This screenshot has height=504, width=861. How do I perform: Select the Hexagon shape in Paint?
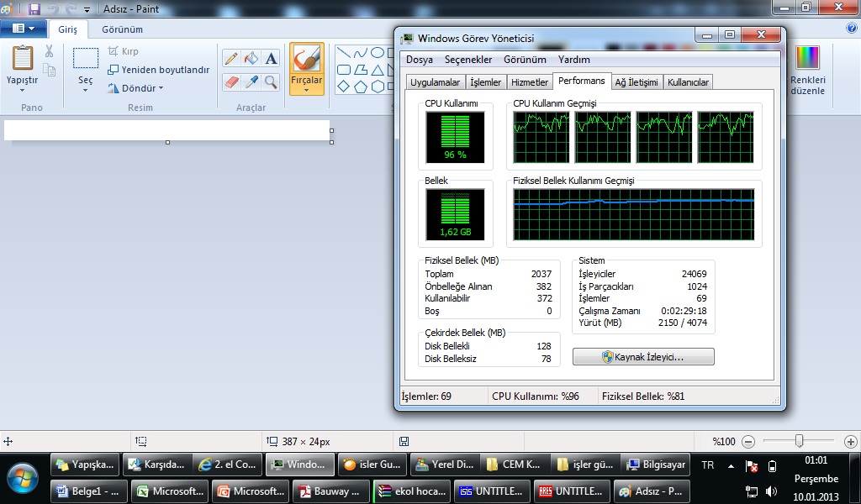pyautogui.click(x=378, y=87)
